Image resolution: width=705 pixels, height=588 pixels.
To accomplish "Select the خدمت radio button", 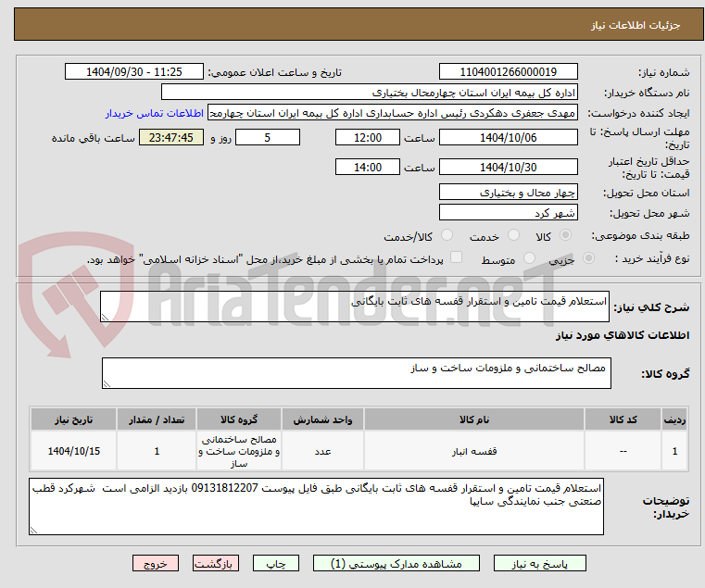I will 513,235.
